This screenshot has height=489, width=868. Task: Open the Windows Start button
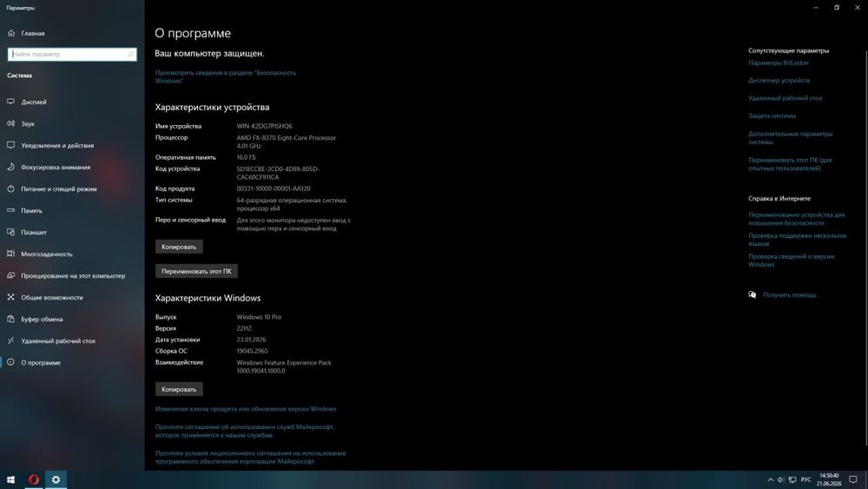pos(10,479)
